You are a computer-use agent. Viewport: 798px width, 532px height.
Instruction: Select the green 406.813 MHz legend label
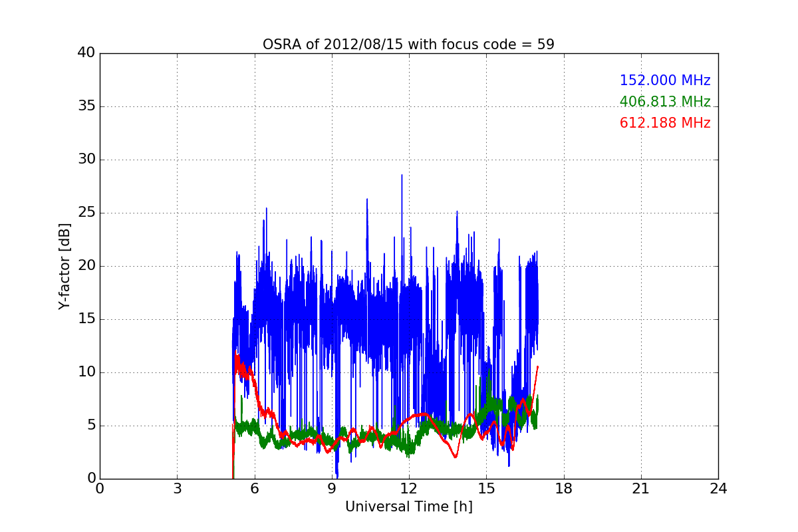665,102
